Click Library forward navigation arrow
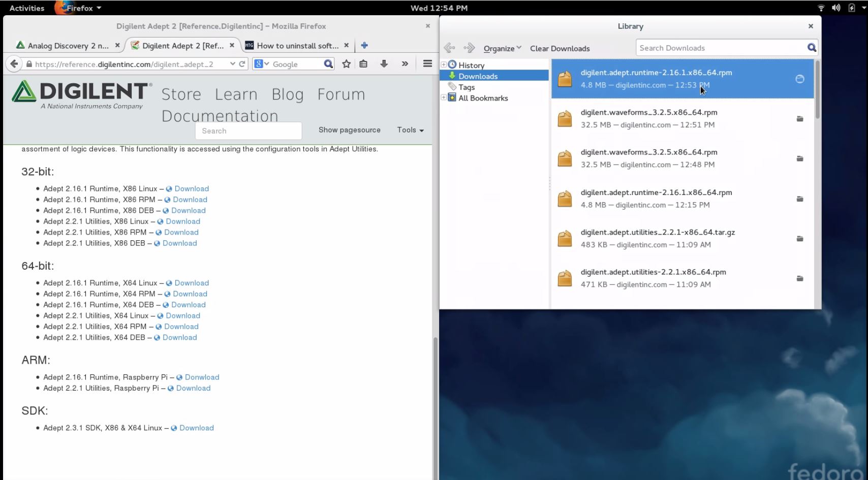The width and height of the screenshot is (868, 480). [x=469, y=48]
